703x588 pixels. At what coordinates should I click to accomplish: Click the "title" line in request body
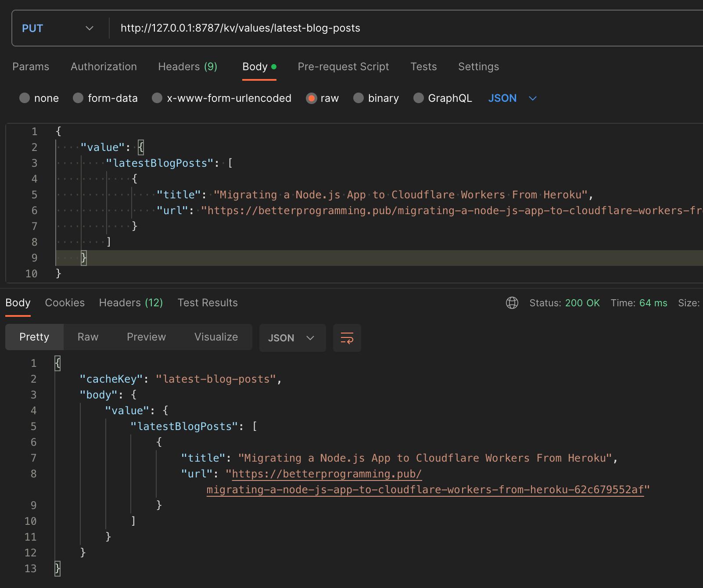(375, 195)
